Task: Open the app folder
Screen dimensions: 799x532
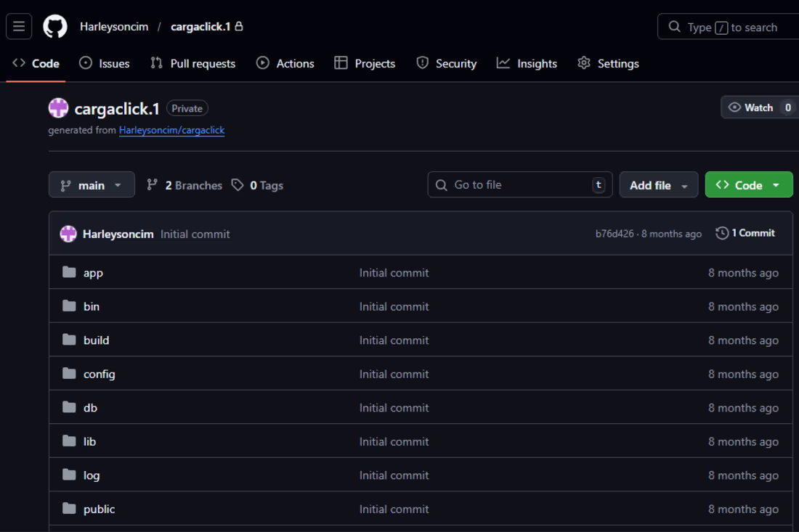Action: (93, 273)
